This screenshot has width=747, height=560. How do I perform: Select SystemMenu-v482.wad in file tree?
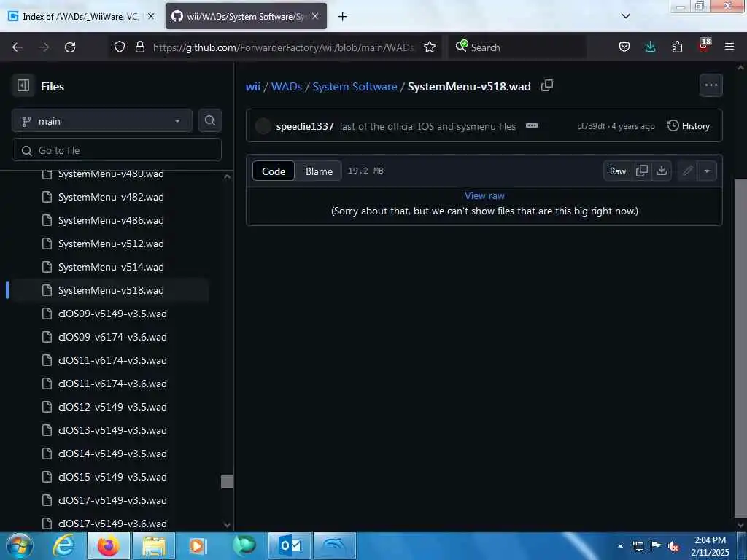tap(111, 197)
